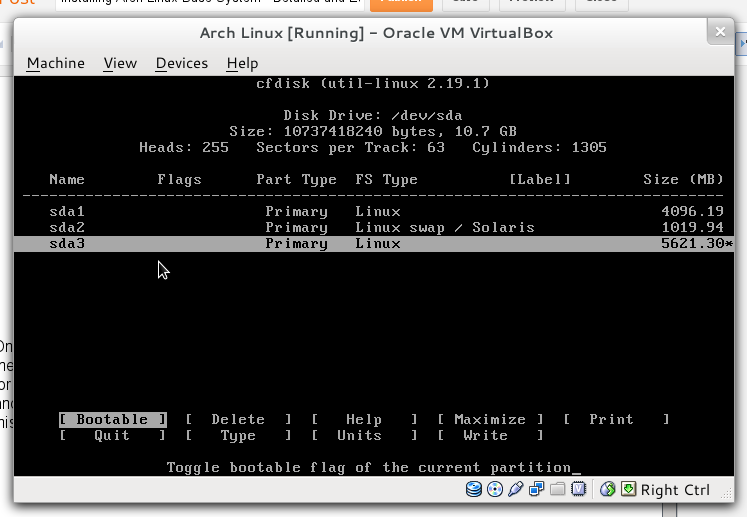
Task: Click the 'Cylinders: 1305' text
Action: pos(539,147)
